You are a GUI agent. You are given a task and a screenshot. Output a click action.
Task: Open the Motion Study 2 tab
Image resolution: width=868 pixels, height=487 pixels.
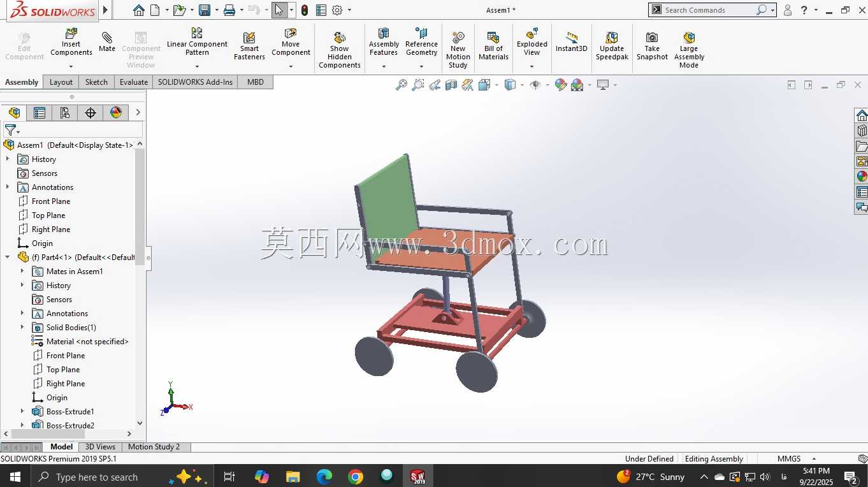pyautogui.click(x=154, y=447)
